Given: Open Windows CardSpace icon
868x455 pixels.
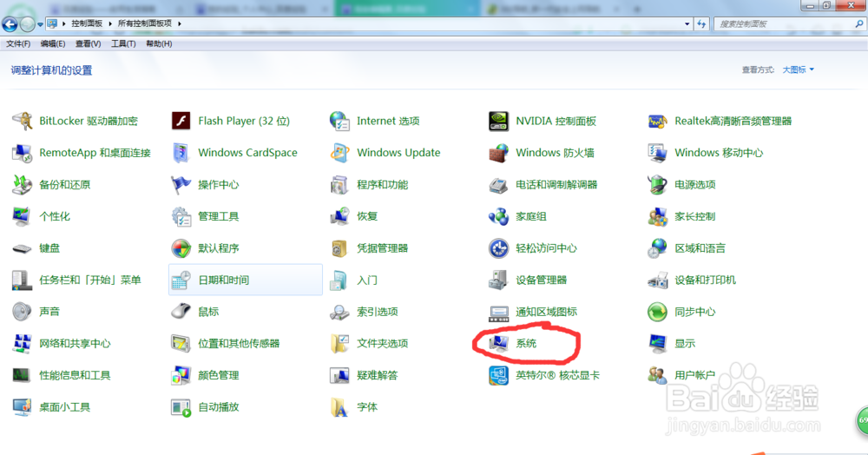Looking at the screenshot, I should click(181, 153).
